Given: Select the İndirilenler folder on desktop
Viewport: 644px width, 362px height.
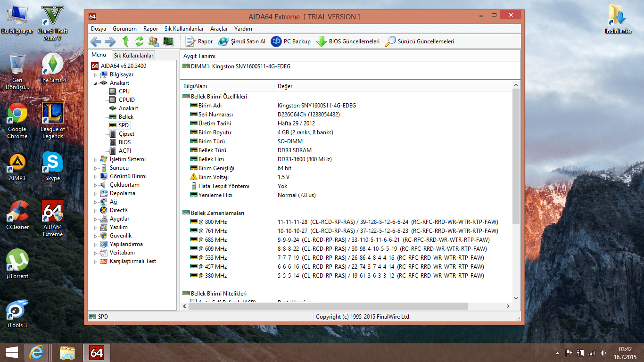Looking at the screenshot, I should [618, 19].
